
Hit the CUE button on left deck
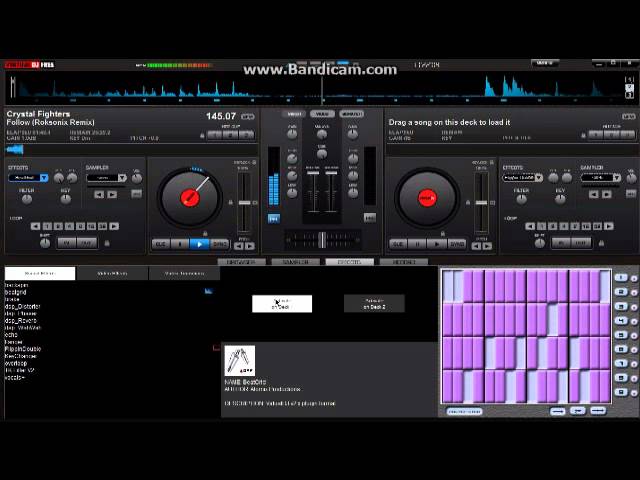161,244
